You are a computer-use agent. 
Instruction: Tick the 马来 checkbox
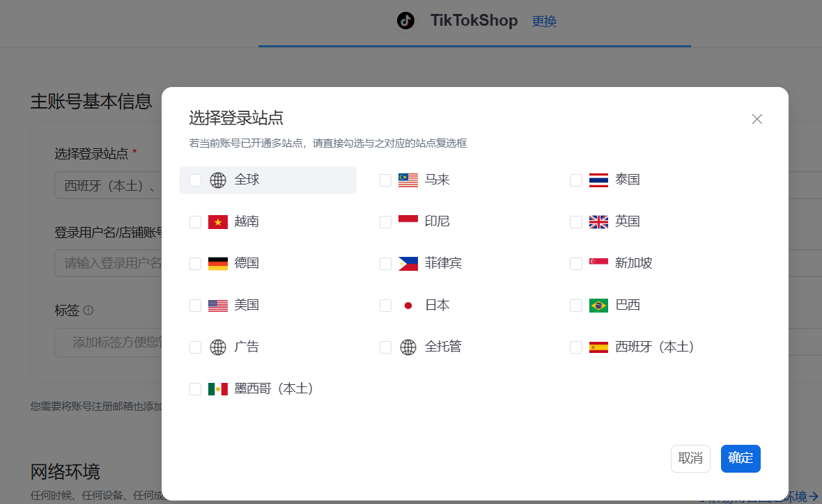click(x=385, y=180)
